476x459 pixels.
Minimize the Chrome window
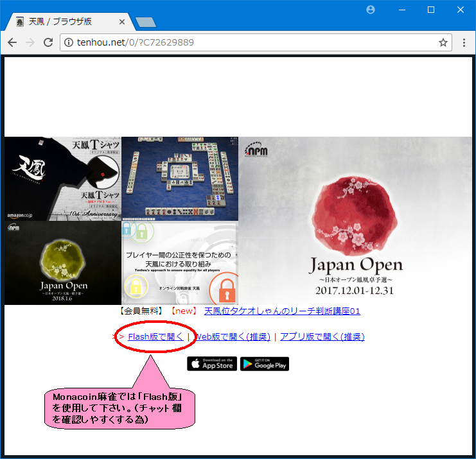pyautogui.click(x=402, y=10)
